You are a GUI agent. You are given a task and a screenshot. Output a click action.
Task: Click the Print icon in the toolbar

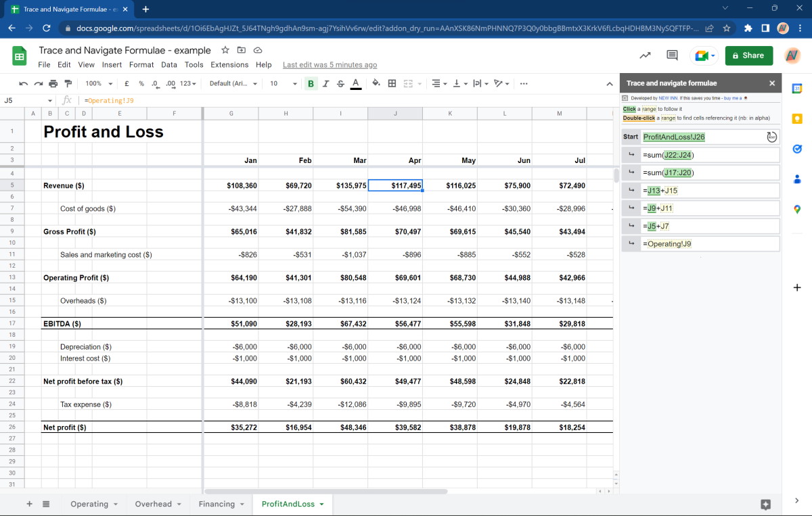click(x=53, y=83)
